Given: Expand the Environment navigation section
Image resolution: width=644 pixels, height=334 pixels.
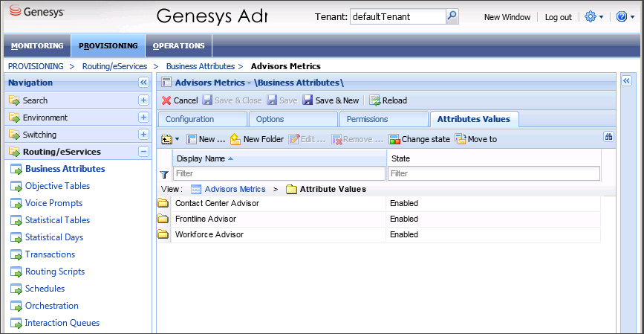Looking at the screenshot, I should [143, 118].
